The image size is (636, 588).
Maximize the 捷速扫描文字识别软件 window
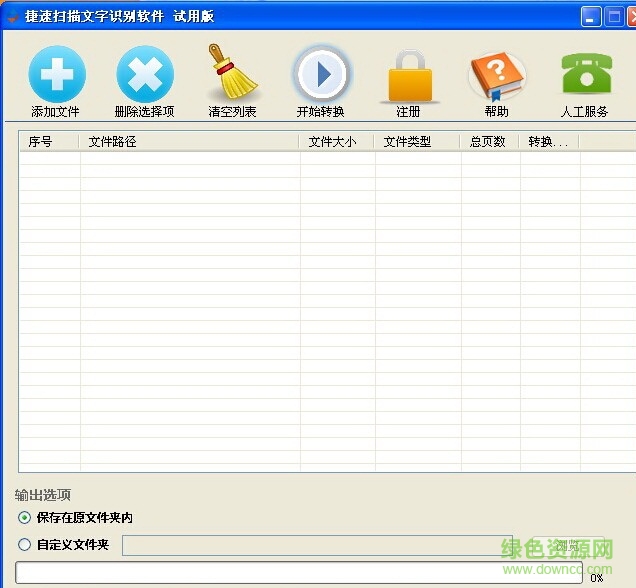pyautogui.click(x=614, y=17)
